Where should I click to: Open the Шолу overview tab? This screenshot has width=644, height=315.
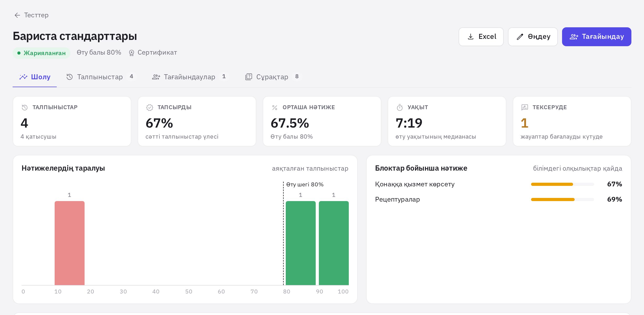pyautogui.click(x=35, y=77)
